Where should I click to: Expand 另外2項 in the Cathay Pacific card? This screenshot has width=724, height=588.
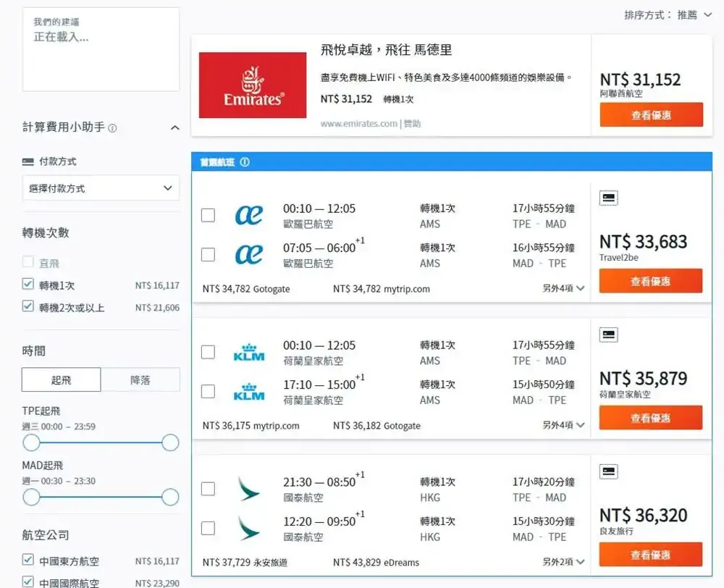(x=563, y=562)
